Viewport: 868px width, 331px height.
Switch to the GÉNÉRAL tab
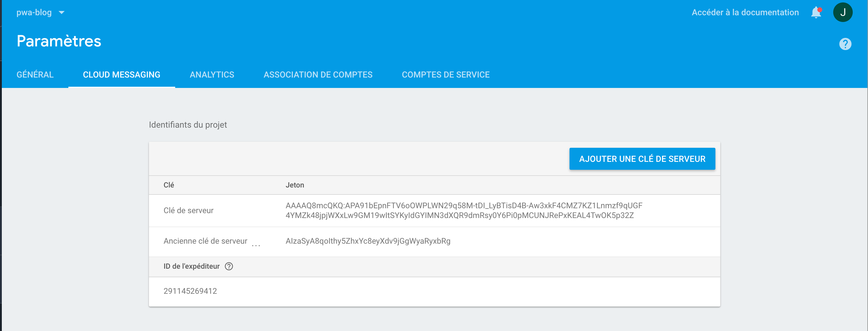(x=35, y=75)
